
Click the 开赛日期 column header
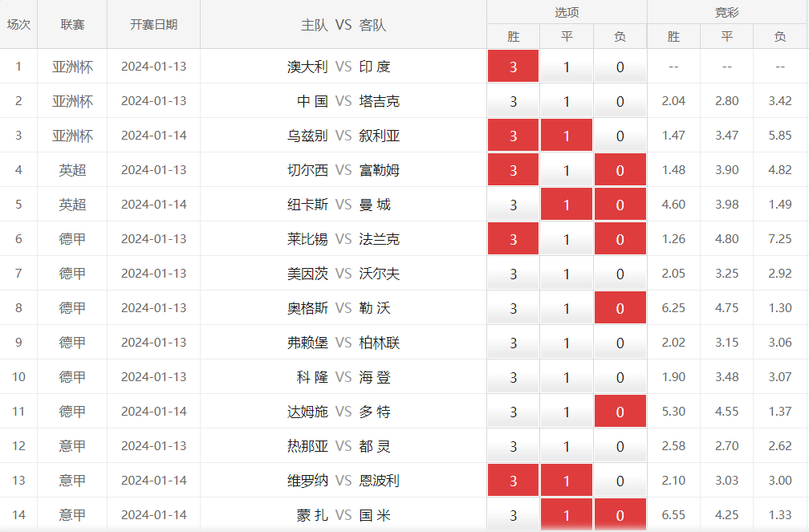(154, 24)
